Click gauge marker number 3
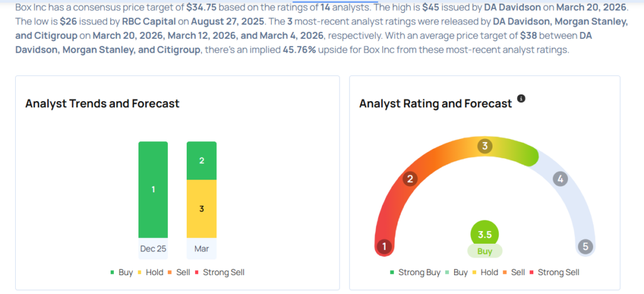 coord(485,146)
